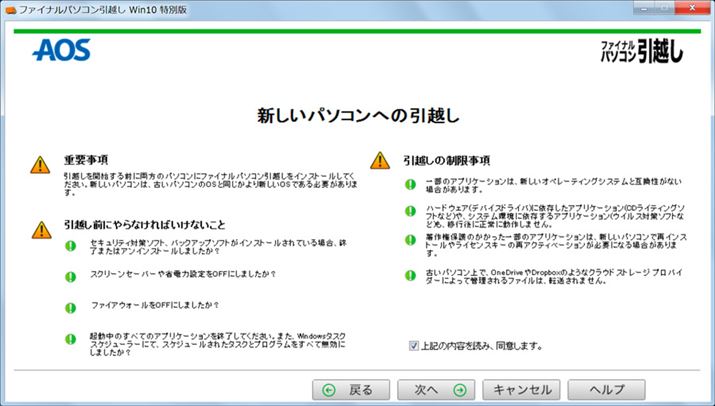The height and width of the screenshot is (406, 715).
Task: Click green bullet next to 起動中のすべてのアプリケーション item
Action: [70, 339]
